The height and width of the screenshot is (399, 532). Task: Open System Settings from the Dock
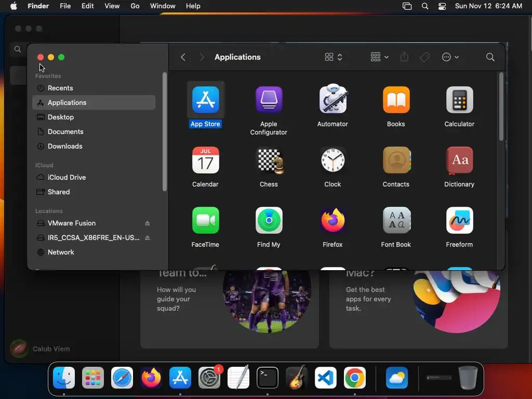click(209, 378)
